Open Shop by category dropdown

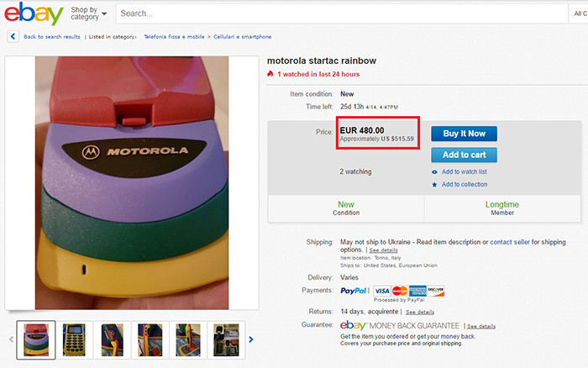(x=88, y=14)
